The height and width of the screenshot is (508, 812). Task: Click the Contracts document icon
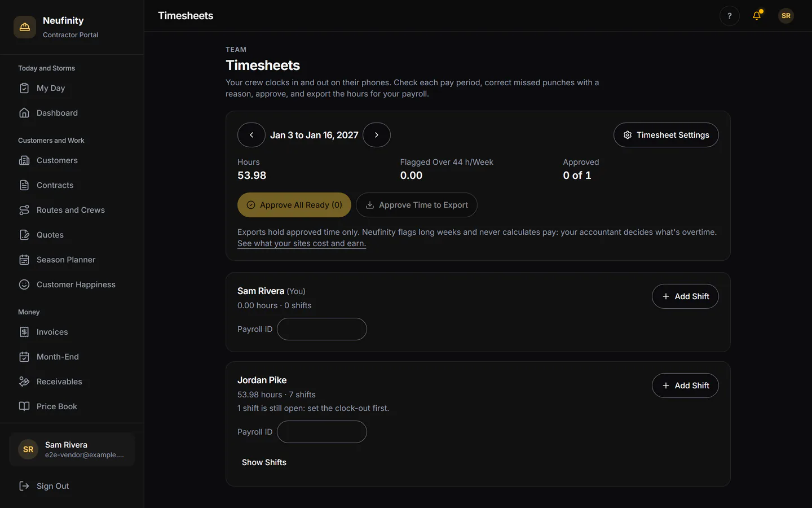coord(24,185)
